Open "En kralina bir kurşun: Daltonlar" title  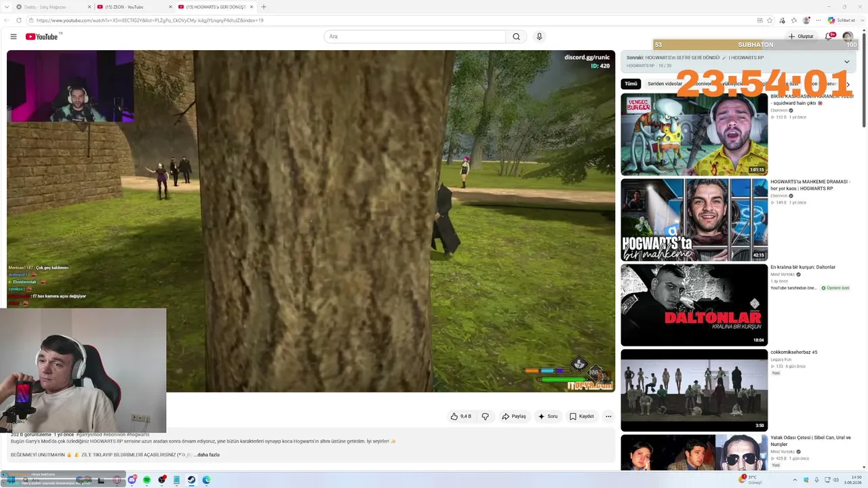tap(803, 267)
